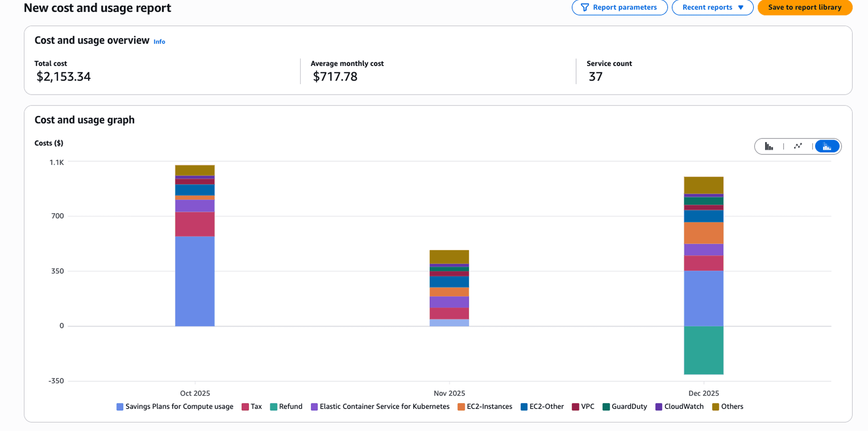Toggle the Refund legend swatch
This screenshot has width=868, height=431.
pyautogui.click(x=274, y=407)
